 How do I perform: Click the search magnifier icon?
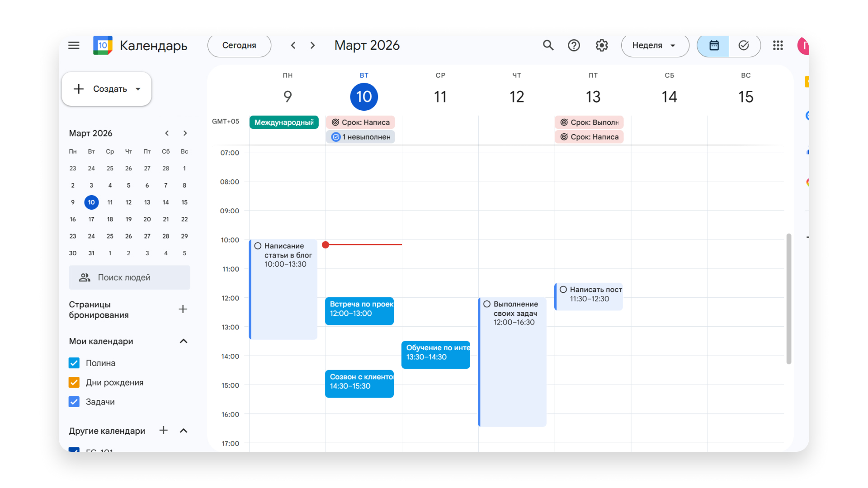[548, 45]
